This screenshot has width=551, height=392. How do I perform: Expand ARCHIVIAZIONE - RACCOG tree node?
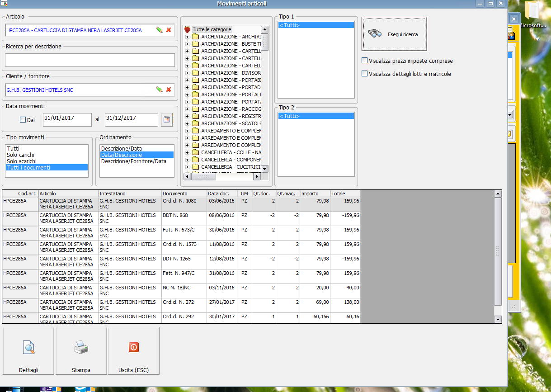point(187,109)
